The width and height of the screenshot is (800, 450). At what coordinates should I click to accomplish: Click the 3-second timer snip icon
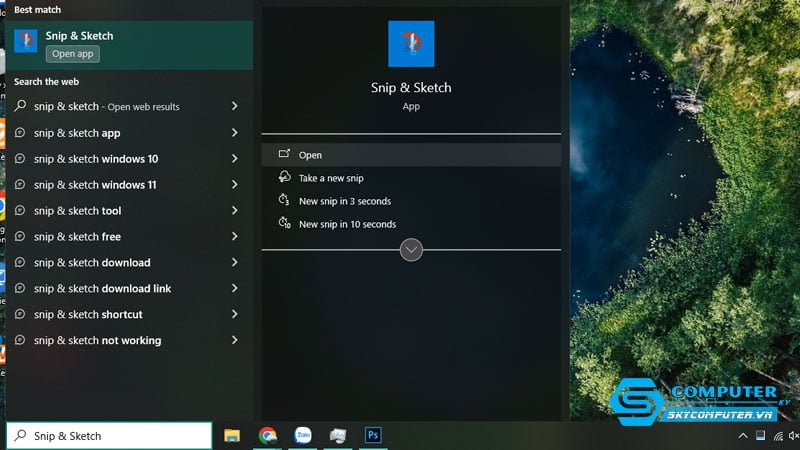coord(284,200)
